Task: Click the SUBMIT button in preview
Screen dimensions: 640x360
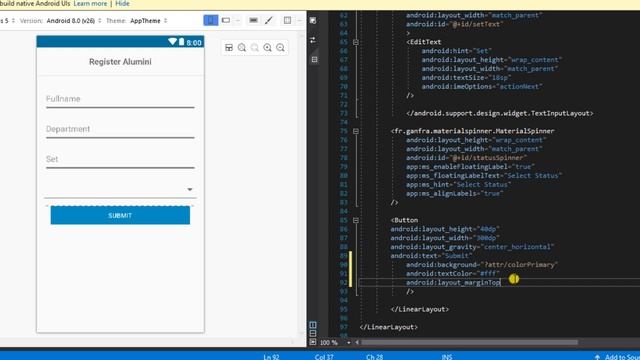Action: click(120, 215)
